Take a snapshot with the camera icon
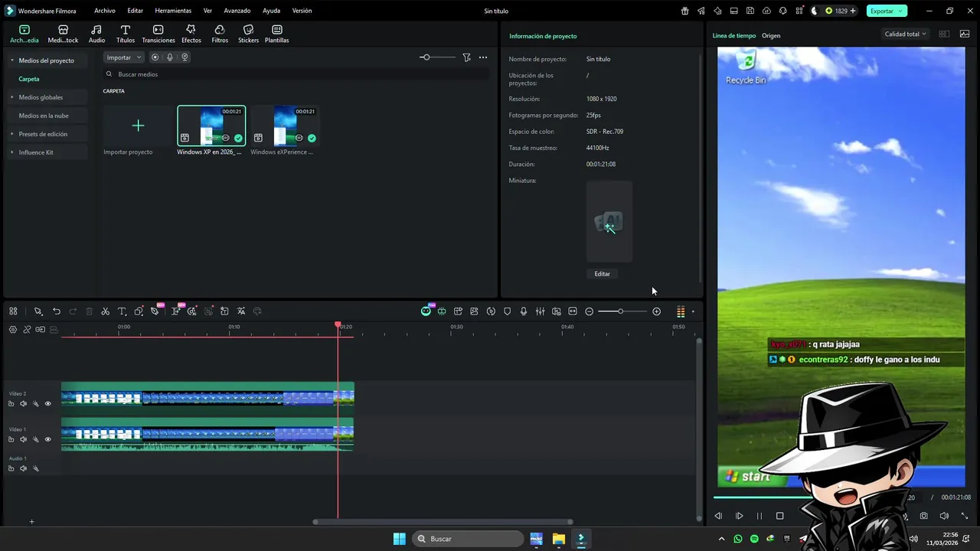 (x=924, y=516)
